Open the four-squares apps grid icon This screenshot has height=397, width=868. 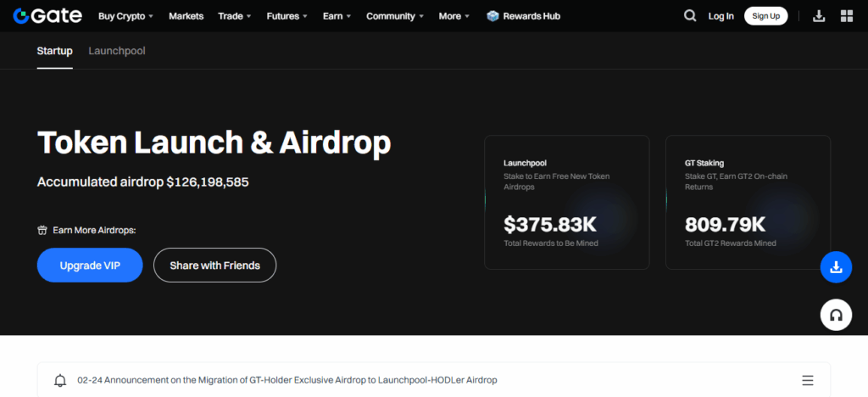tap(847, 16)
